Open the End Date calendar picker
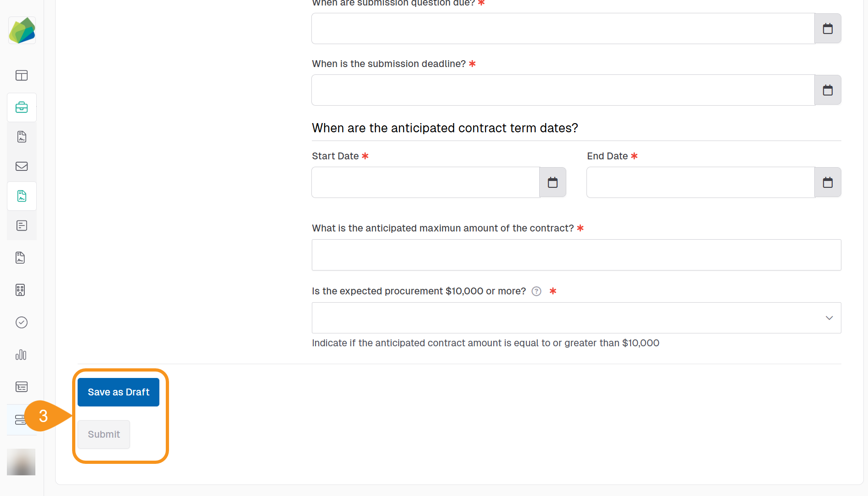 click(828, 182)
